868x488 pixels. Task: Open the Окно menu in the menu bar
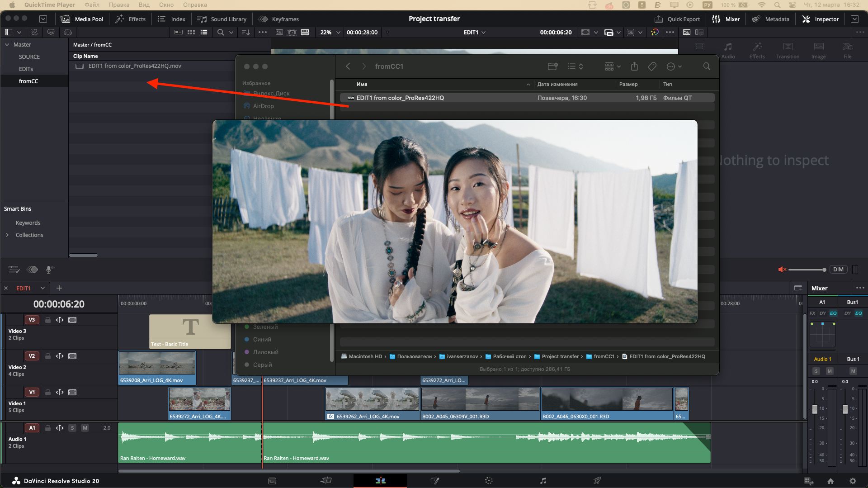click(x=166, y=5)
